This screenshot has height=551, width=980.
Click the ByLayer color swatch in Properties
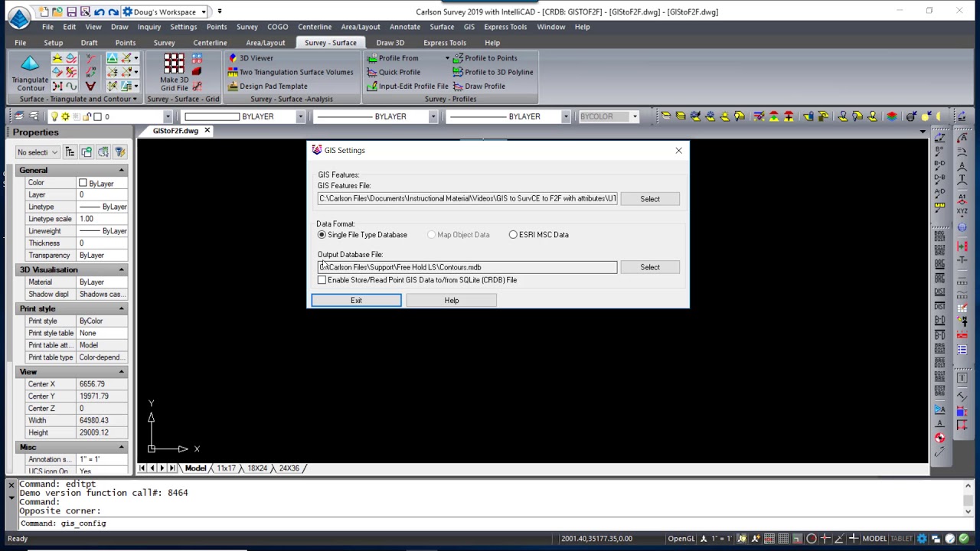(83, 184)
